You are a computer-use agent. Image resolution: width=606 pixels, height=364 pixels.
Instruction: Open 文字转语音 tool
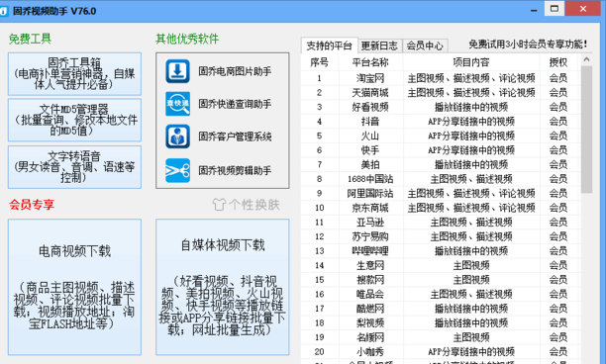74,167
